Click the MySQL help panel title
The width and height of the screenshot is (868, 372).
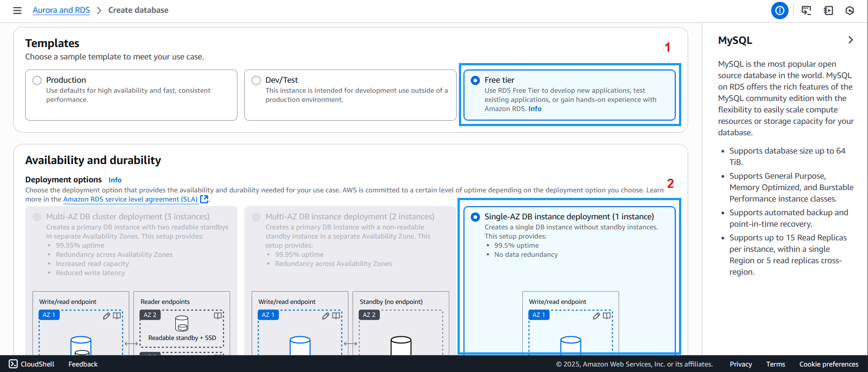pos(735,40)
